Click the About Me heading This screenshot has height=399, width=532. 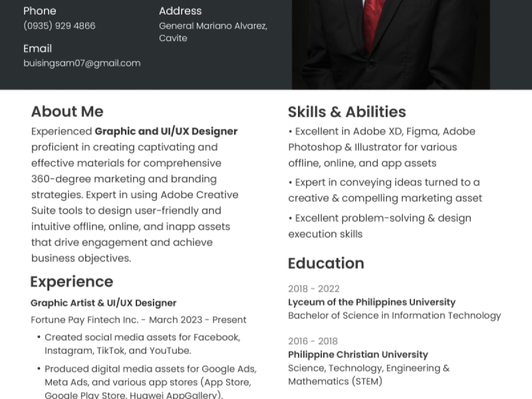[67, 111]
